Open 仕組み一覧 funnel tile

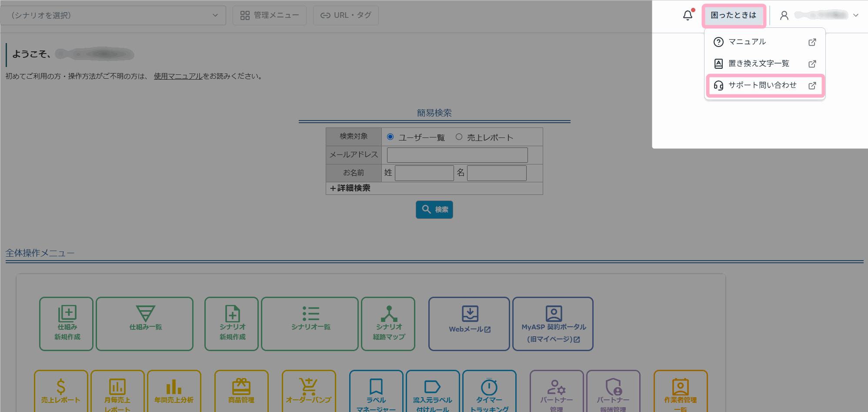pos(145,324)
